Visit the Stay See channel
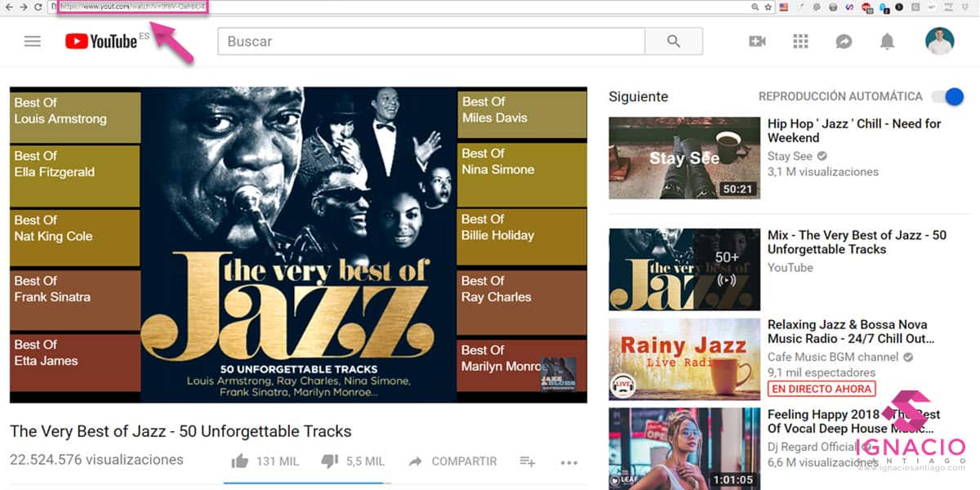This screenshot has height=490, width=980. click(x=790, y=156)
